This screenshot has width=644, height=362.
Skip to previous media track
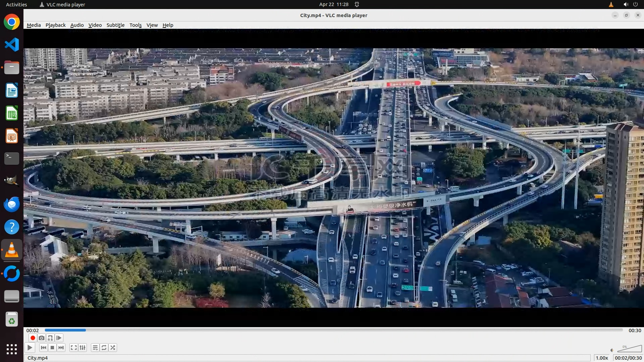pyautogui.click(x=44, y=348)
